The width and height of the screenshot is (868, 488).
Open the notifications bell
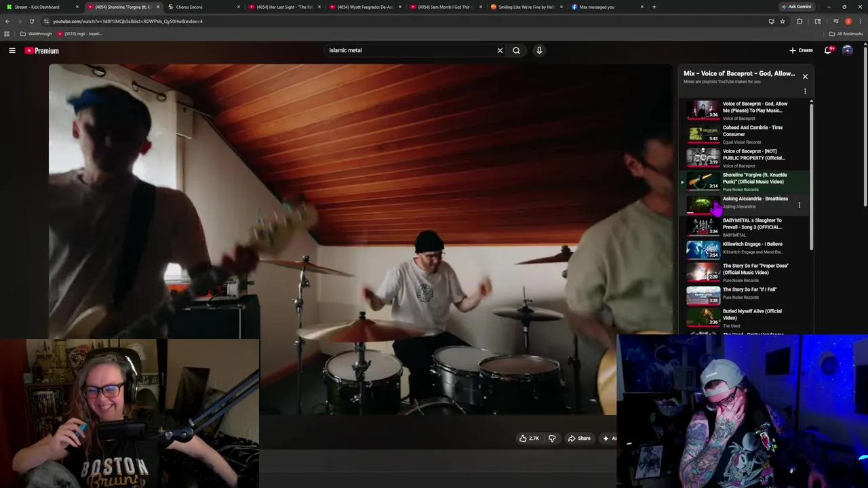[828, 50]
